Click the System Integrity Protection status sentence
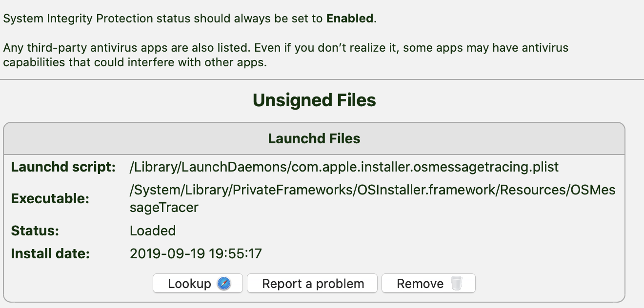Viewport: 644px width, 308px height. 190,19
